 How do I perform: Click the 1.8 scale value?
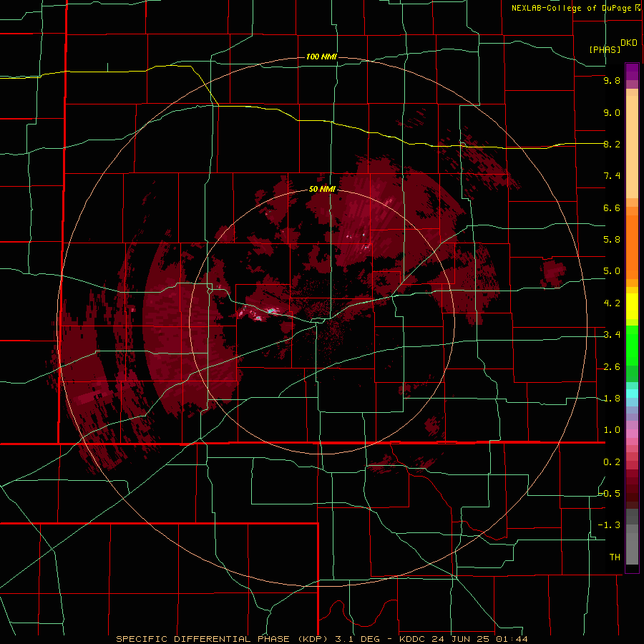(612, 399)
